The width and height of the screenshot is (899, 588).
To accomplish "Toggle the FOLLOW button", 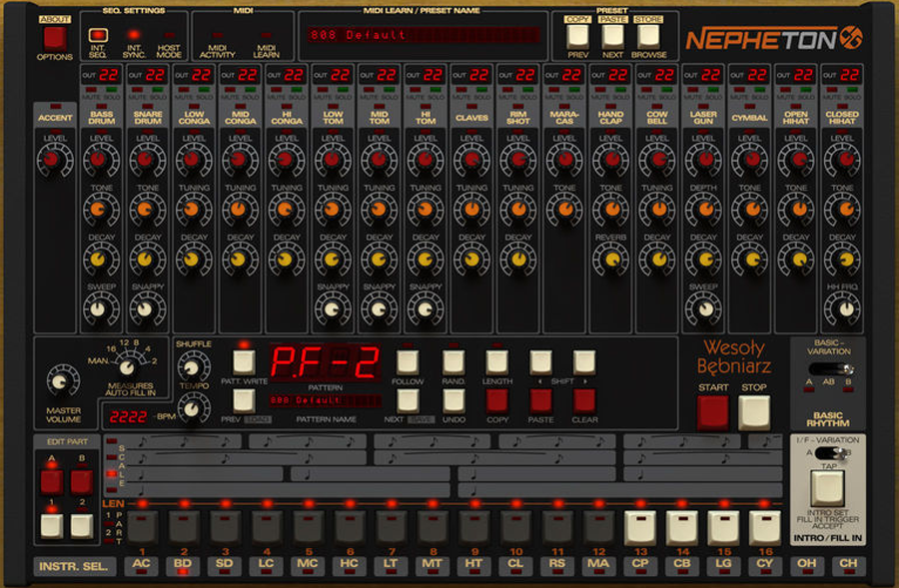I will 408,362.
